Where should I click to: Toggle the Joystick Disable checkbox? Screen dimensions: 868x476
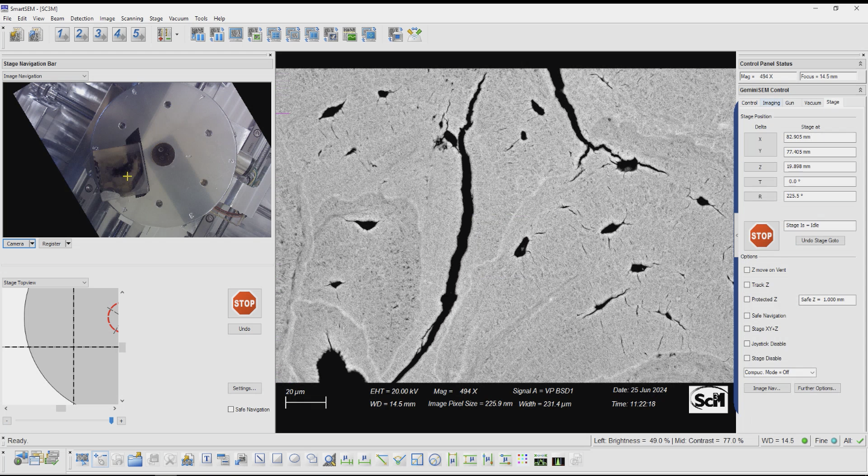coord(747,343)
